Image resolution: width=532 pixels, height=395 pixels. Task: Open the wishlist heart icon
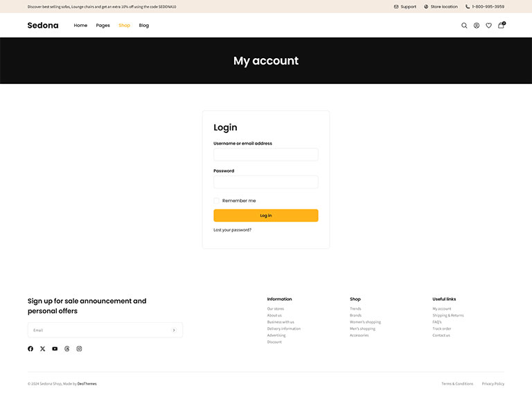488,26
